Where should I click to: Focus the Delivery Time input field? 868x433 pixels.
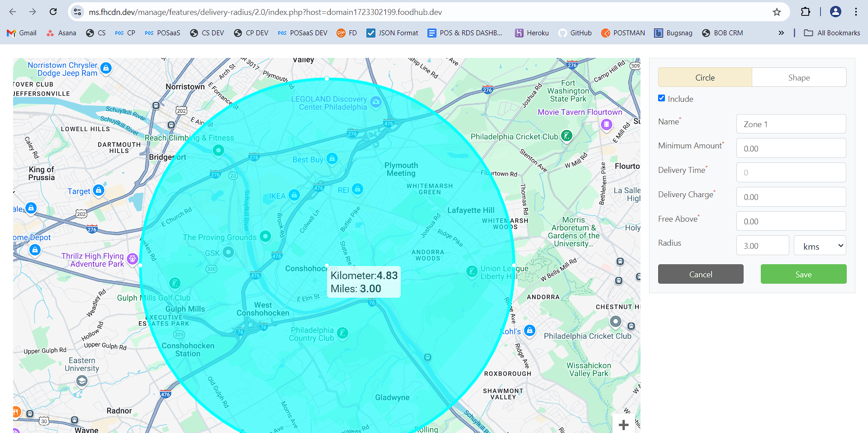[x=791, y=172]
